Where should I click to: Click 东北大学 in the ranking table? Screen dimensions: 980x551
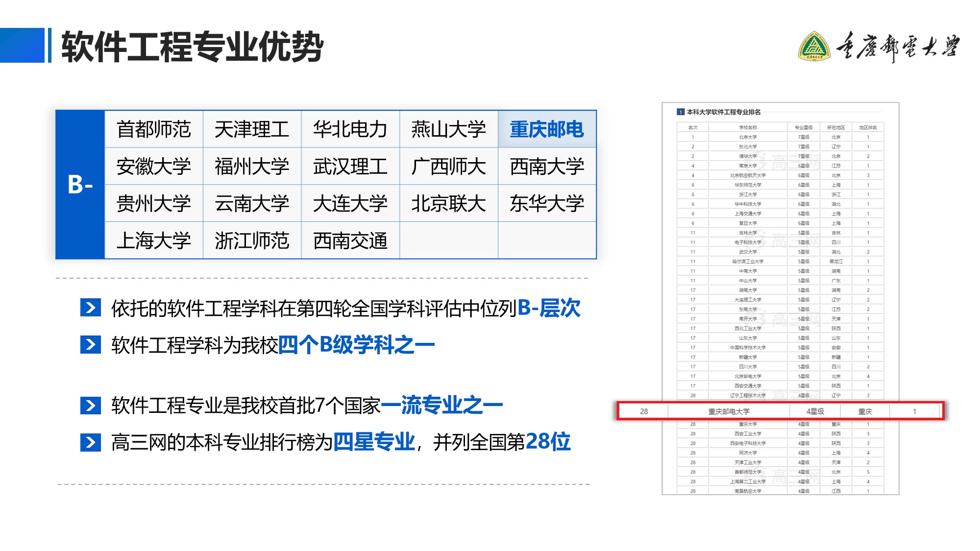[748, 147]
